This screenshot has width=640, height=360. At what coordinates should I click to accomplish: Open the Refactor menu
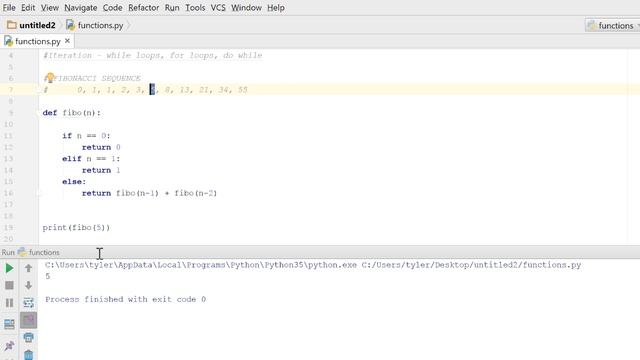pos(143,8)
